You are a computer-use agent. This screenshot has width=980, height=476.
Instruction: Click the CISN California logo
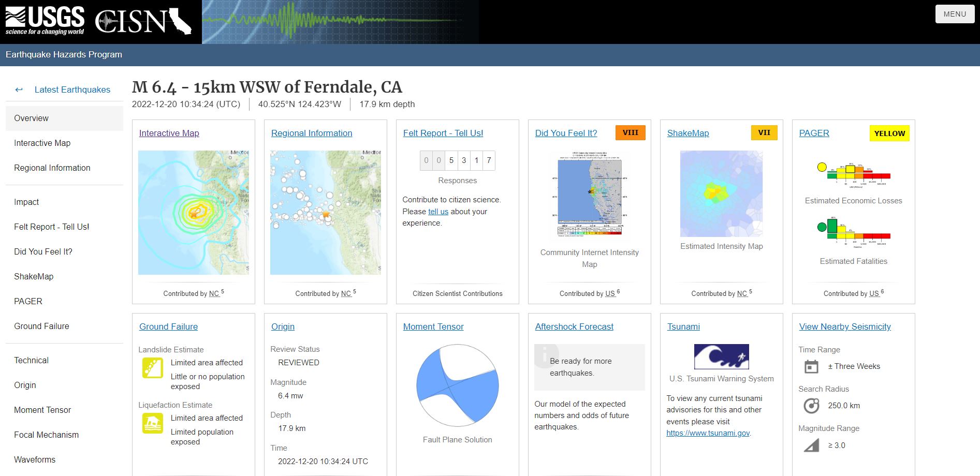click(143, 22)
